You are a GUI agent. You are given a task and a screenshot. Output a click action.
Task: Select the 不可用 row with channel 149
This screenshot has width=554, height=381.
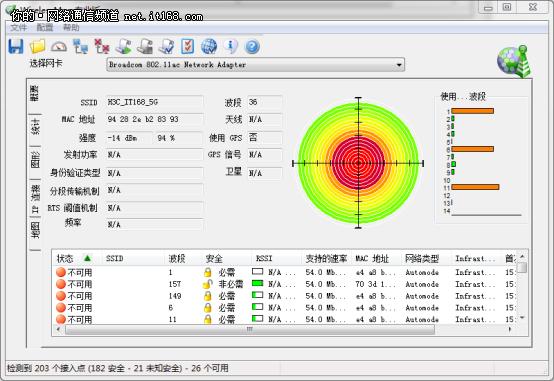(285, 296)
